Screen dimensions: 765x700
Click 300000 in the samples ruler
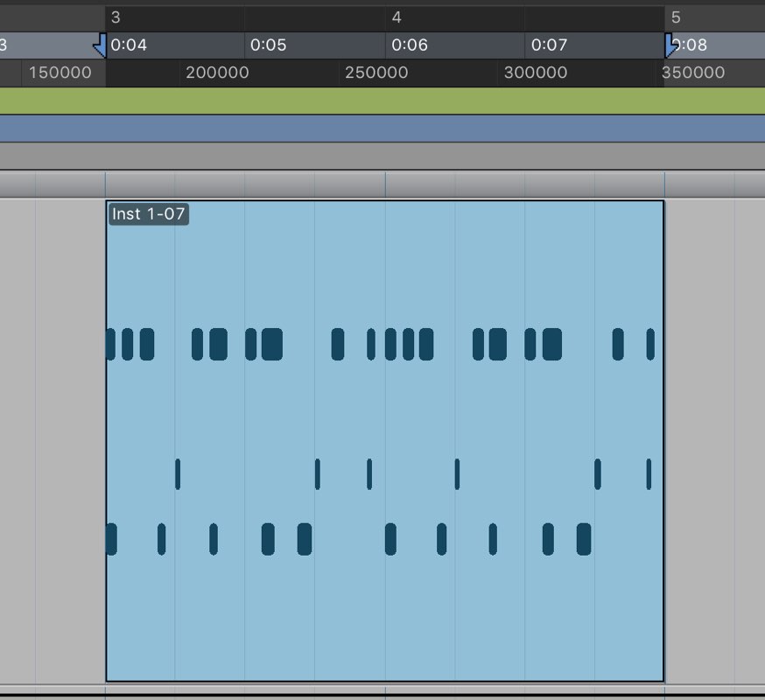point(536,73)
